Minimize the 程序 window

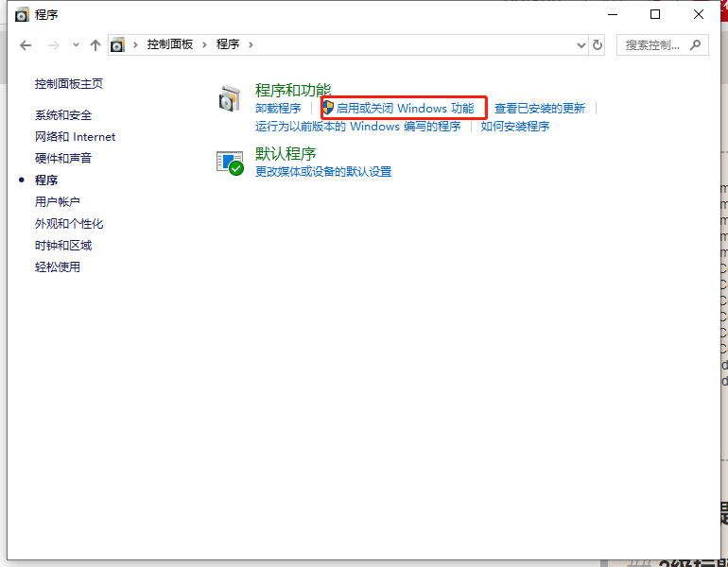(x=613, y=14)
